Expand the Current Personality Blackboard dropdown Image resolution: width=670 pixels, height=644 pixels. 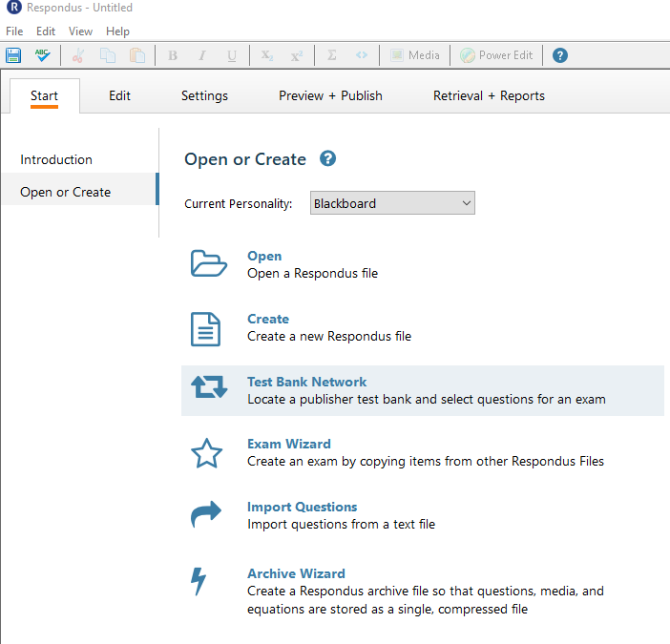pos(392,203)
